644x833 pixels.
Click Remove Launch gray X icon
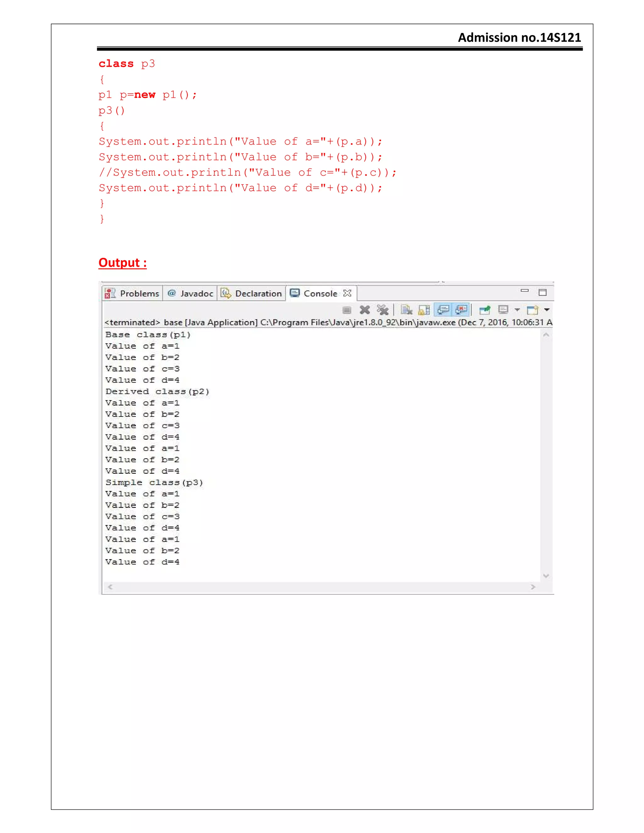click(x=365, y=310)
